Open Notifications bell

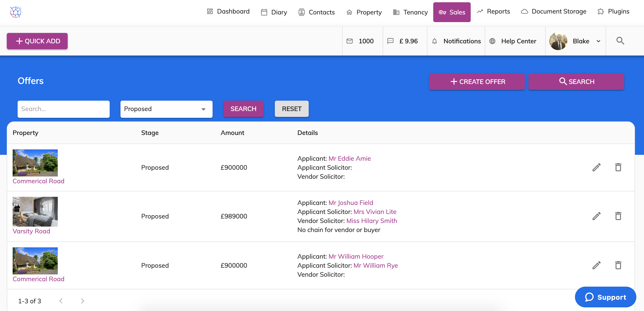[435, 41]
